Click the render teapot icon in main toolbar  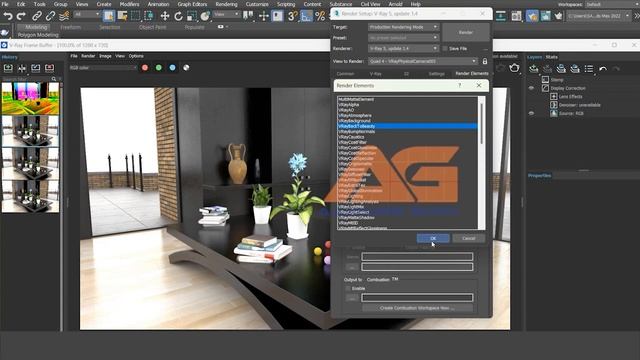558,16
